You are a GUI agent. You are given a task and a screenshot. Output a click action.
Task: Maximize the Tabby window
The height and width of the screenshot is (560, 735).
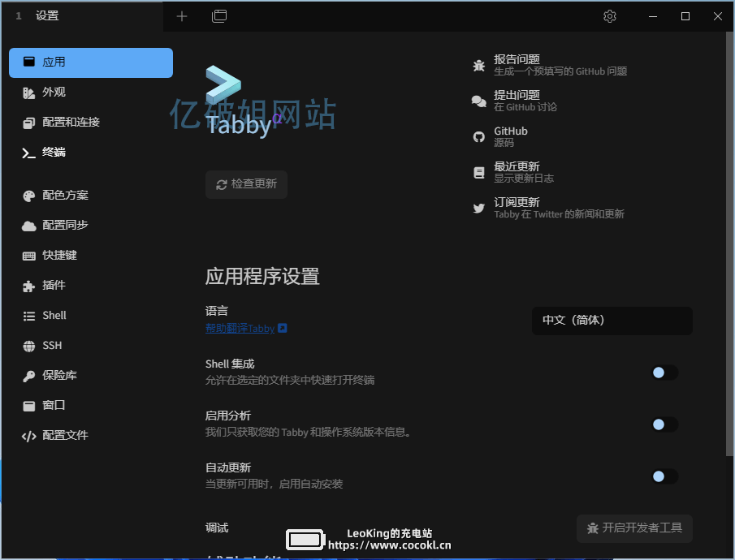pos(685,16)
